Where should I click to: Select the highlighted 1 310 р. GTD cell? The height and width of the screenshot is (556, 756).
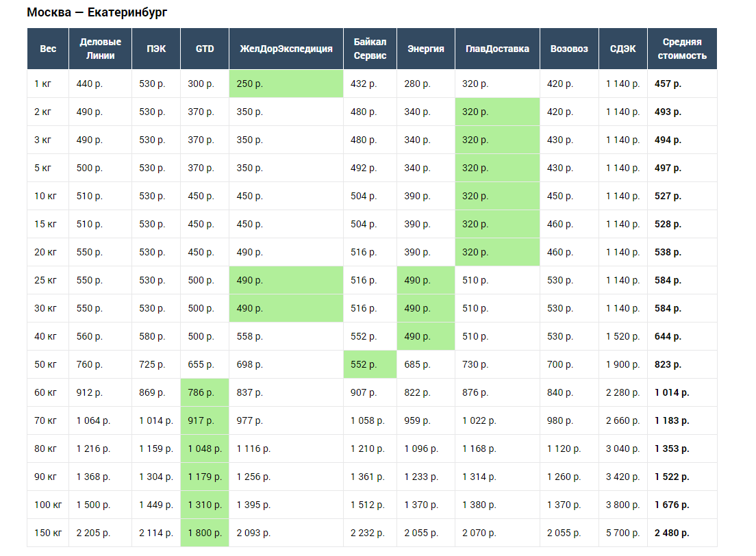(205, 505)
